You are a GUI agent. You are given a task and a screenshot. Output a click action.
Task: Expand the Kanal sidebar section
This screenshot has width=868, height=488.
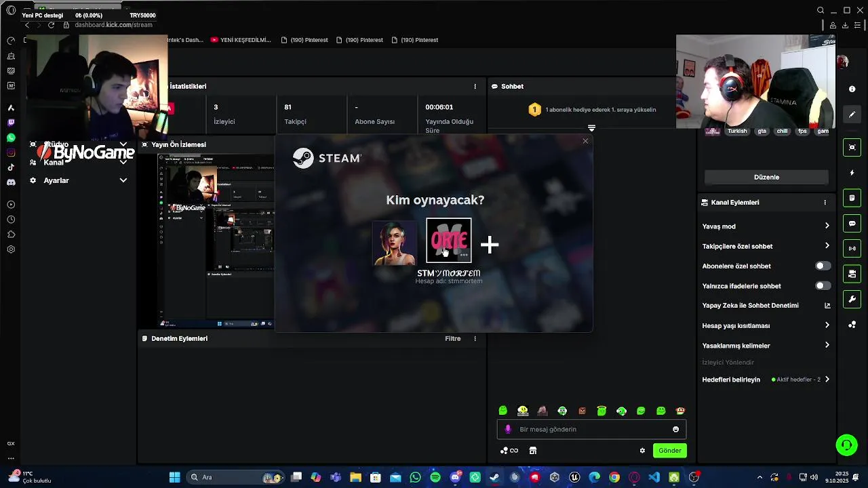[x=123, y=163]
